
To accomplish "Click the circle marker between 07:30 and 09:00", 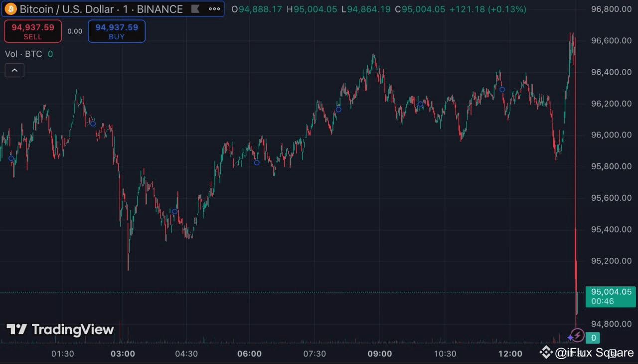I will point(338,110).
